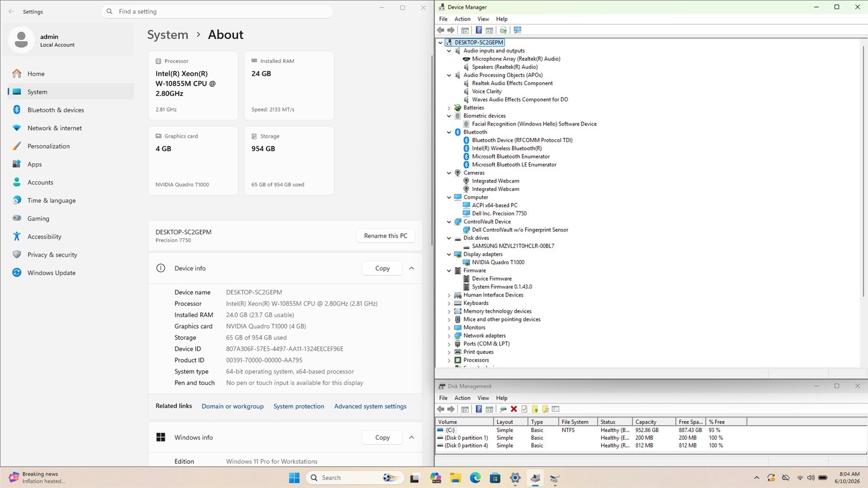Open Privacy & security settings

point(71,255)
